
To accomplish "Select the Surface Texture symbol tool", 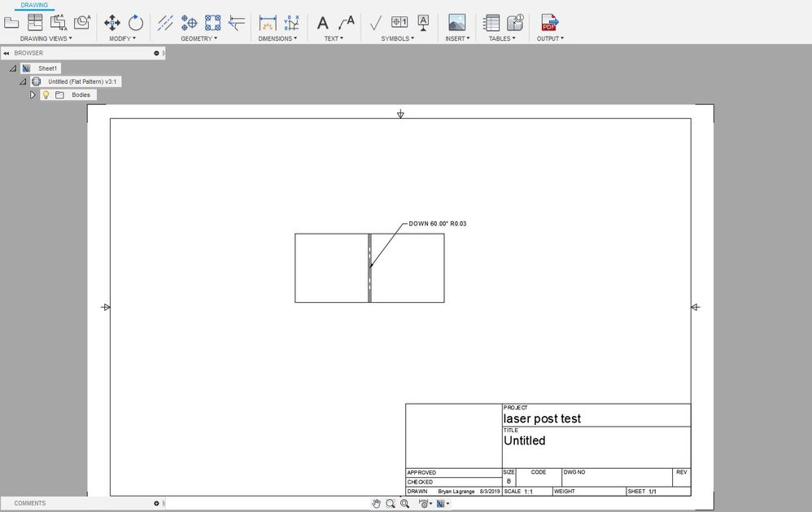I will click(376, 22).
